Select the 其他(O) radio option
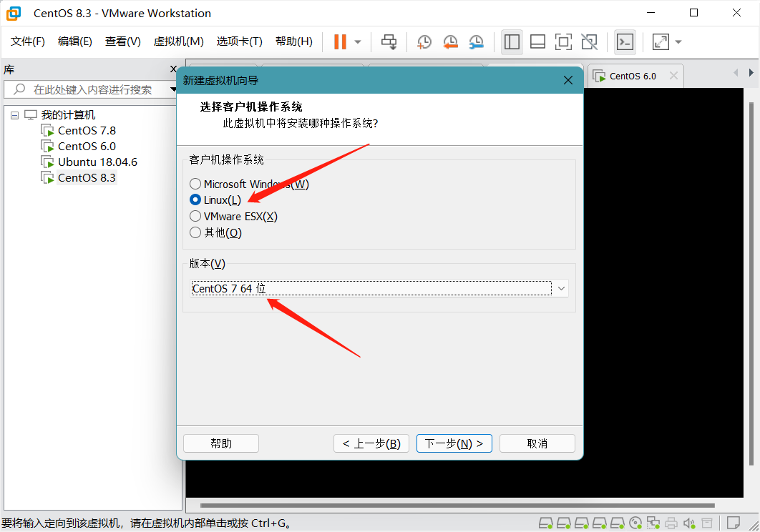This screenshot has height=532, width=760. pyautogui.click(x=215, y=232)
